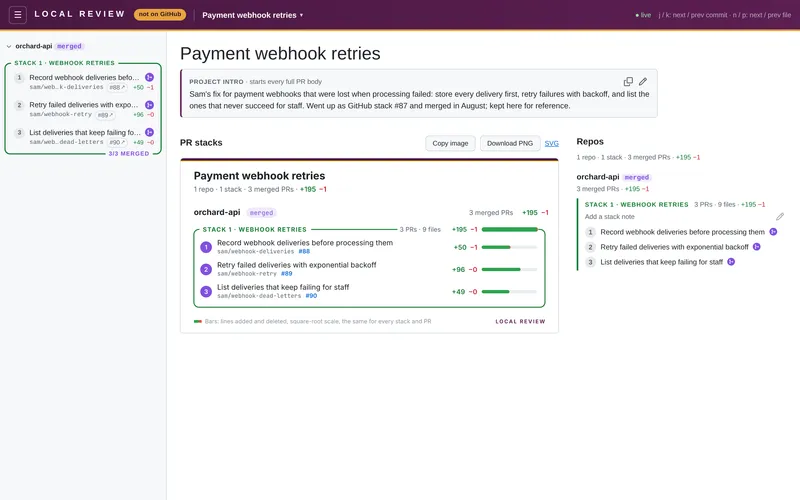Click numbered circle 2 in the PR stacks card
This screenshot has width=800, height=500.
pyautogui.click(x=206, y=269)
